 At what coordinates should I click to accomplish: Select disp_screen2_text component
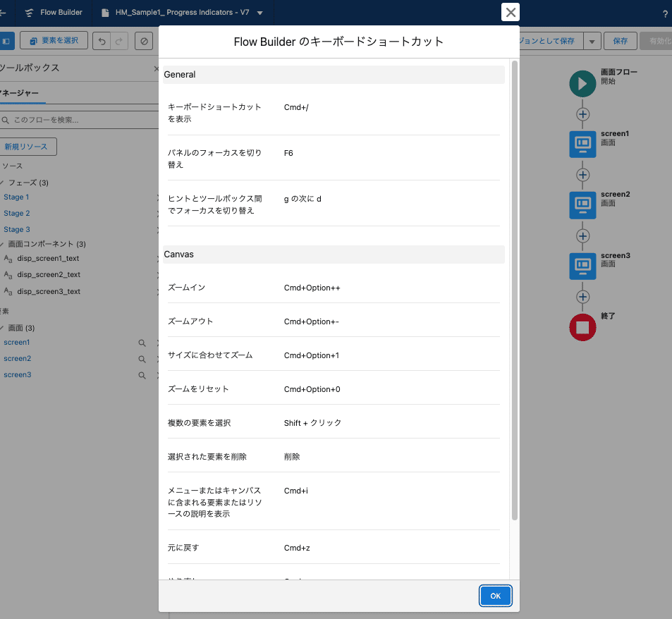tap(49, 274)
